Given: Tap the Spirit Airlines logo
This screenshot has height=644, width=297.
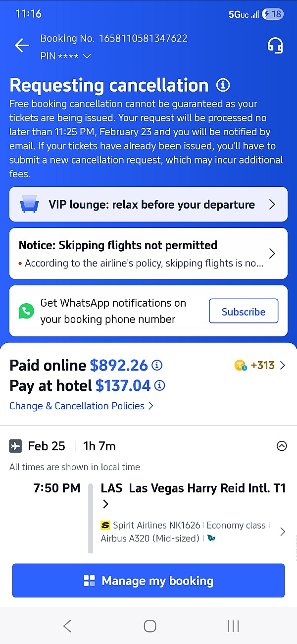Looking at the screenshot, I should pos(105,525).
